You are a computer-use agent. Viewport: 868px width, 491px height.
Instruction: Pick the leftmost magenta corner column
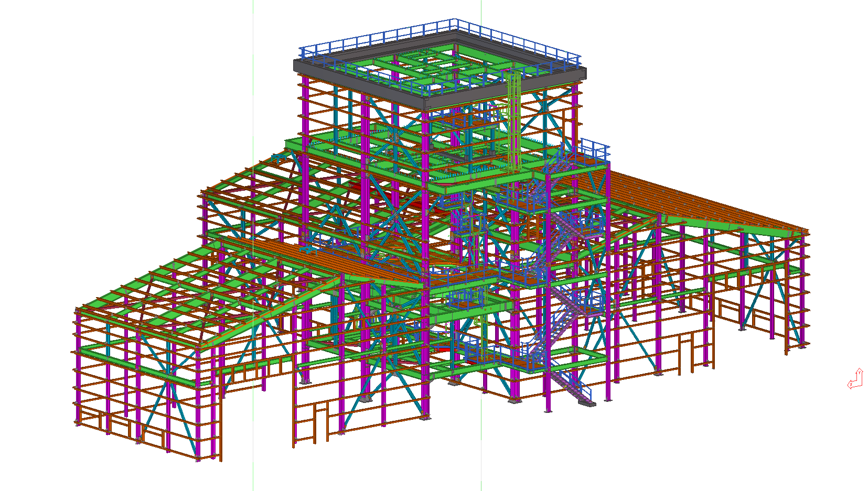tap(78, 367)
